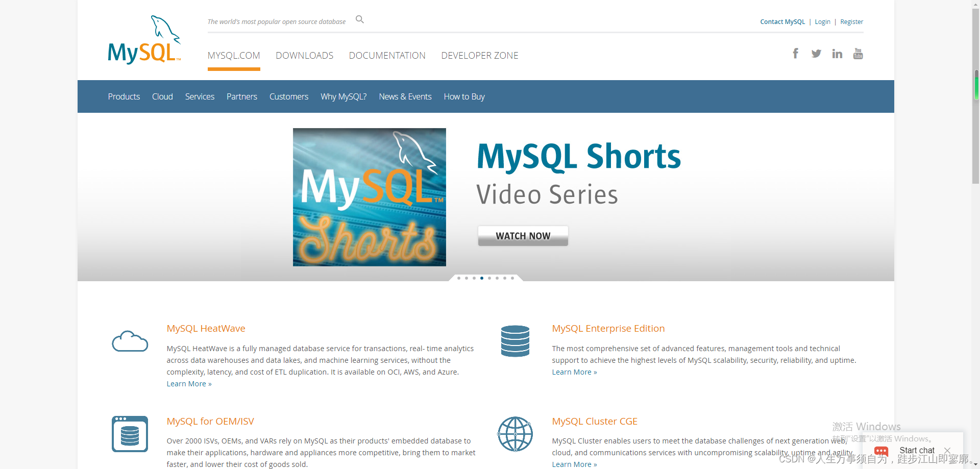The image size is (980, 469).
Task: Open the MySQL Cluster CGE heading link
Action: pyautogui.click(x=595, y=422)
